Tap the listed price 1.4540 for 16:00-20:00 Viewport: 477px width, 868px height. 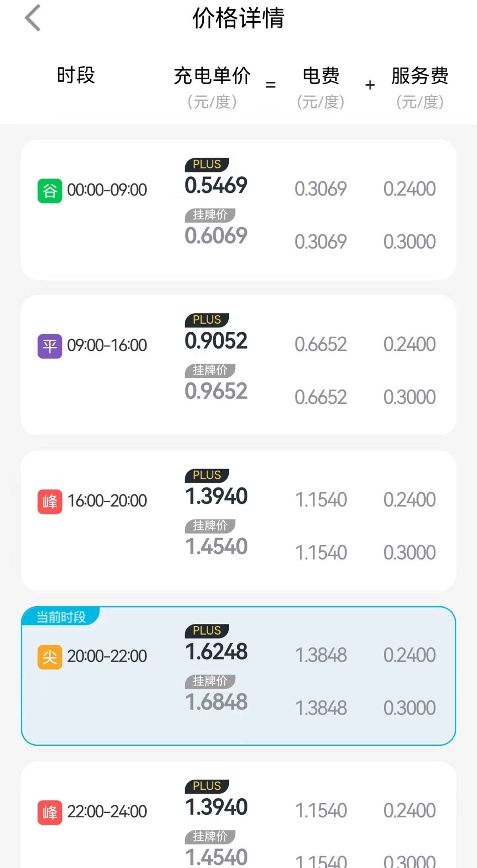pos(216,547)
